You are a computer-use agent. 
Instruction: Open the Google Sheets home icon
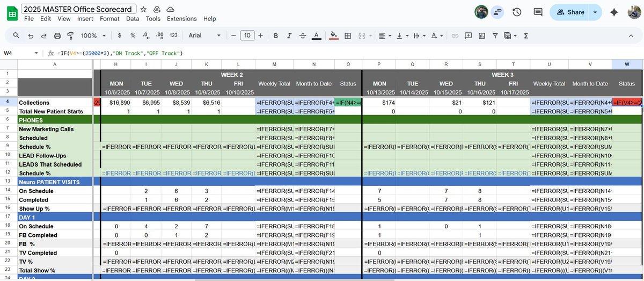12,13
